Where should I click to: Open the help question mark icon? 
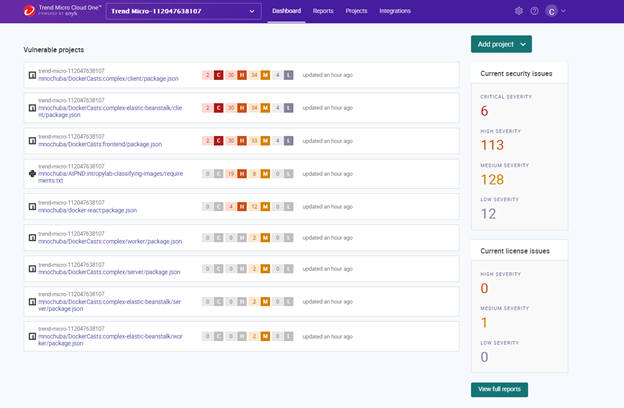tap(534, 11)
